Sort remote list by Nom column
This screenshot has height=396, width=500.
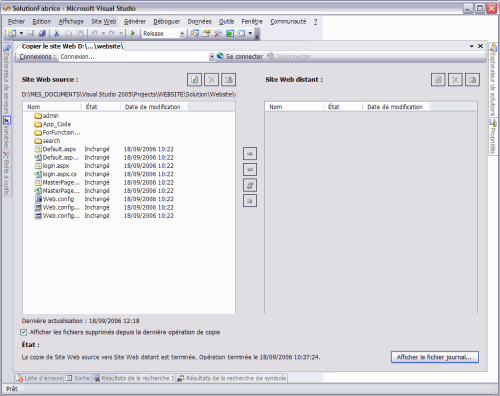294,107
